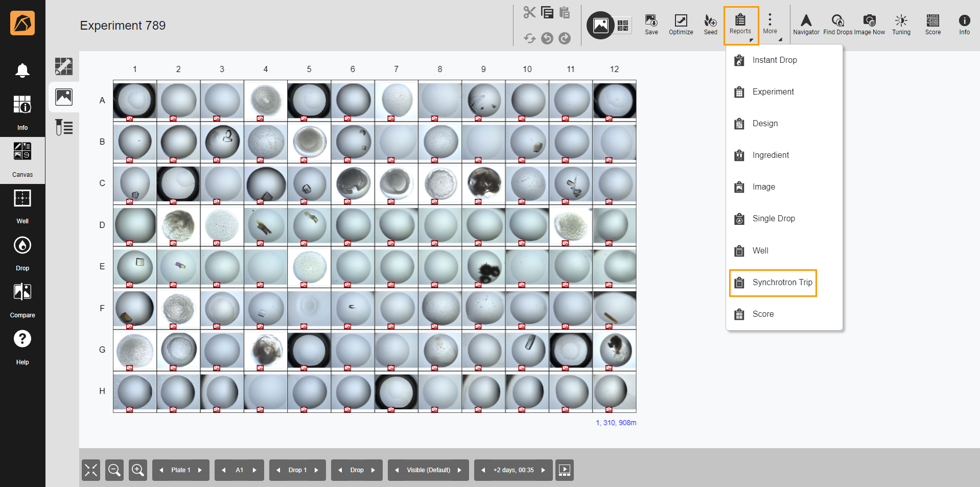The height and width of the screenshot is (487, 980).
Task: Click the notifications bell icon
Action: tap(22, 70)
